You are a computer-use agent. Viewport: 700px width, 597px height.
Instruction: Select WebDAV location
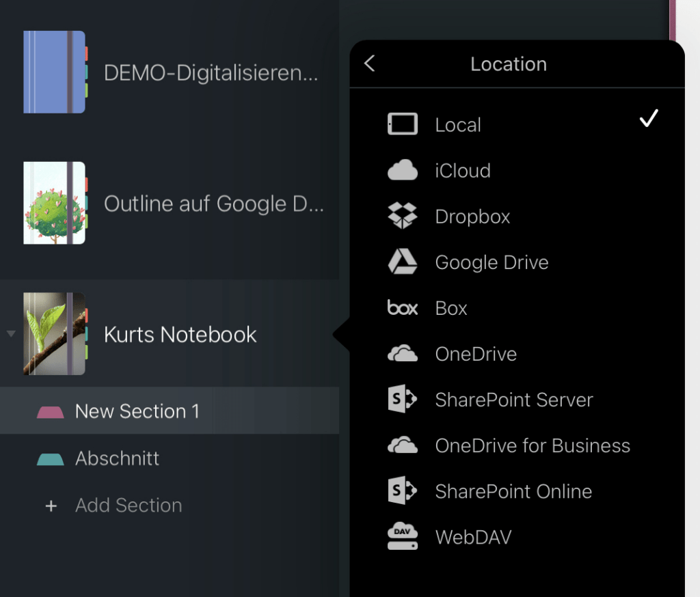517,536
